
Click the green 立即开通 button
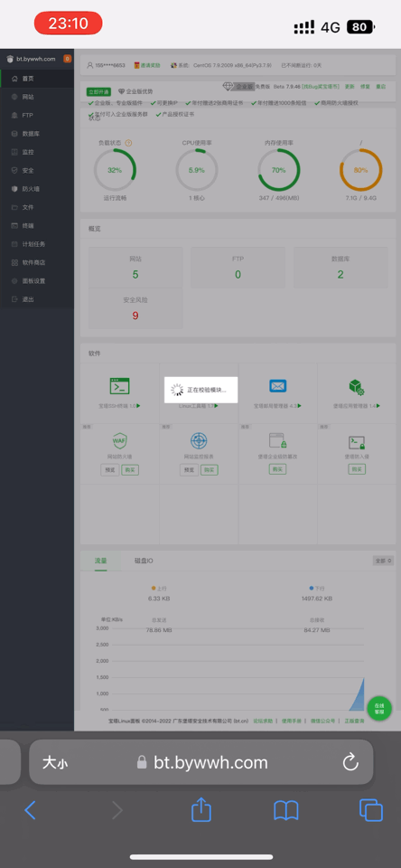(x=98, y=91)
